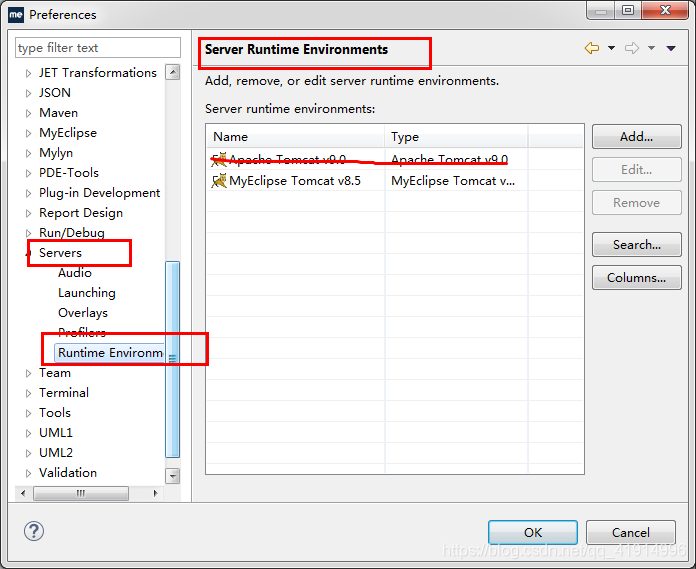Click the MyEclipse 'me' title bar icon
Image resolution: width=696 pixels, height=569 pixels.
tap(16, 15)
